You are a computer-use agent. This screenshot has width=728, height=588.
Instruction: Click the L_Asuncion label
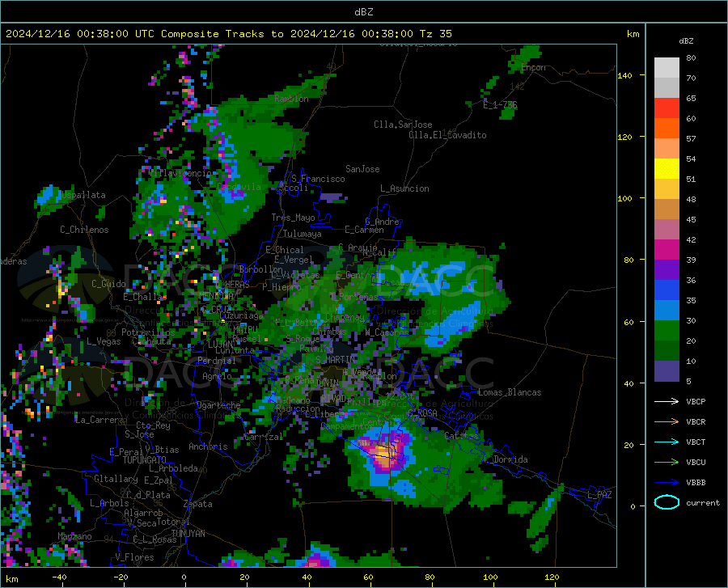coord(404,189)
